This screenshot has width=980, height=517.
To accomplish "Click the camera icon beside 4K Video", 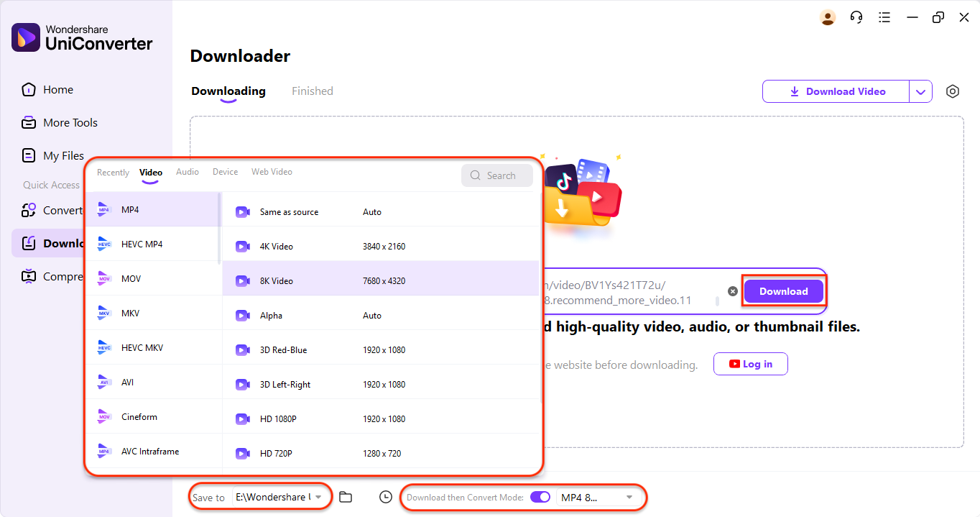I will [243, 247].
